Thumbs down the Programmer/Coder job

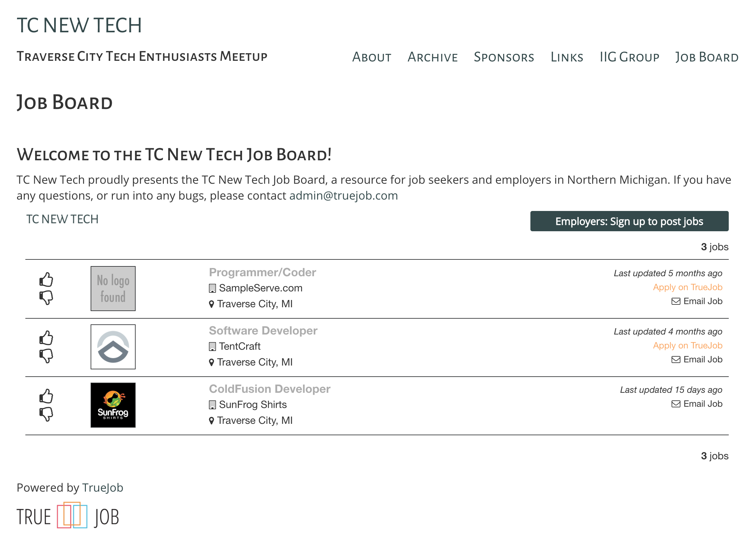click(x=46, y=298)
